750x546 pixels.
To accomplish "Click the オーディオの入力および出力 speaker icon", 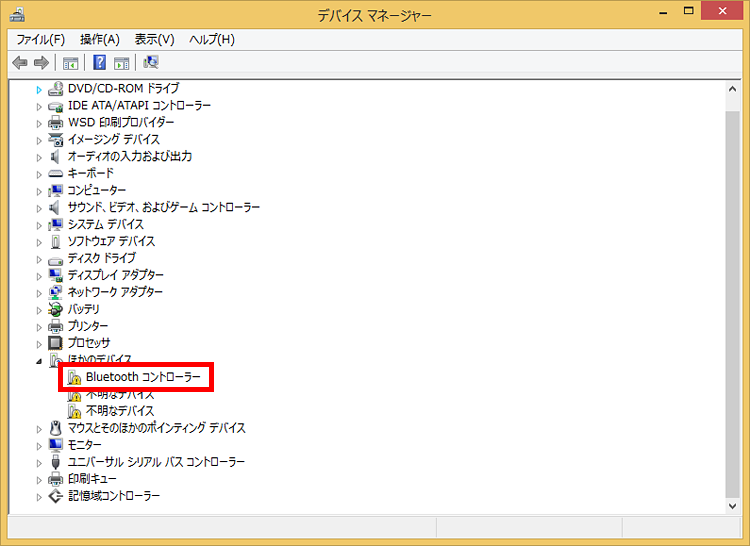I will pos(55,156).
